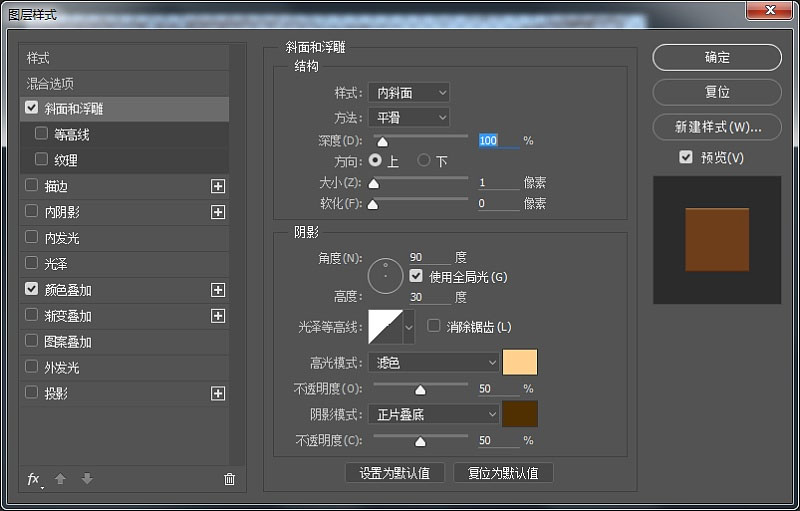
Task: Open the 方法 dropdown showing 平滑
Action: point(409,118)
